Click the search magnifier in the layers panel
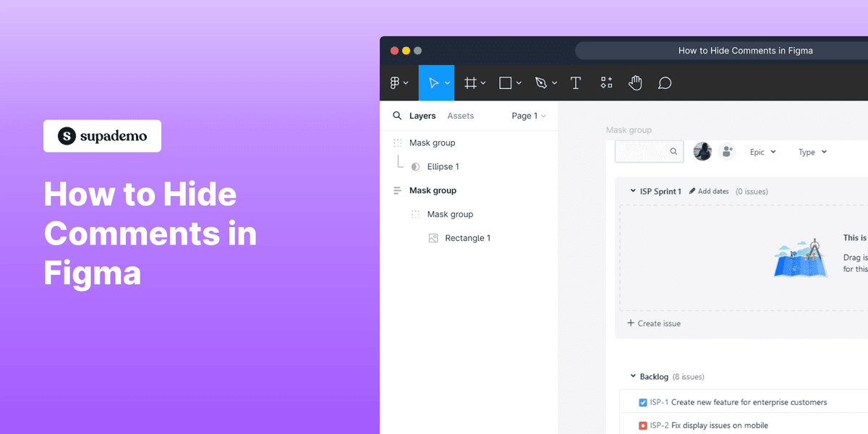 tap(397, 115)
